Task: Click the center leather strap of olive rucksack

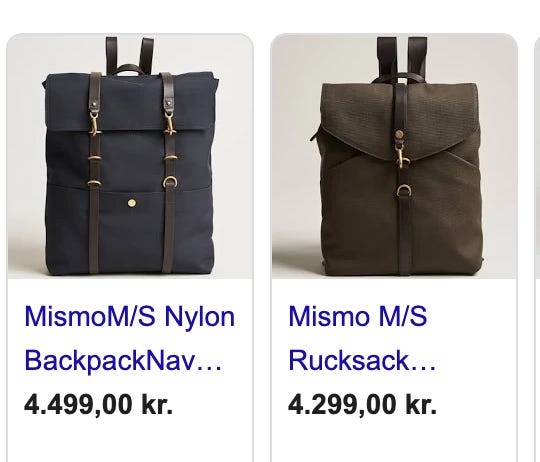Action: [403, 179]
